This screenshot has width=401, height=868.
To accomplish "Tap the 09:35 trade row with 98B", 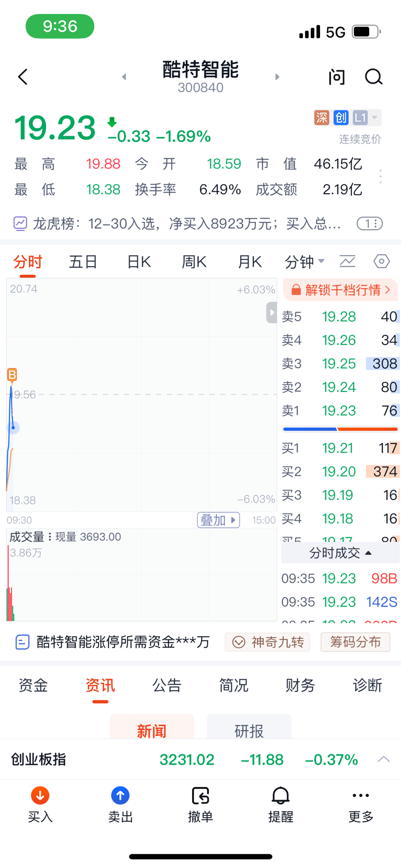I will [x=340, y=578].
